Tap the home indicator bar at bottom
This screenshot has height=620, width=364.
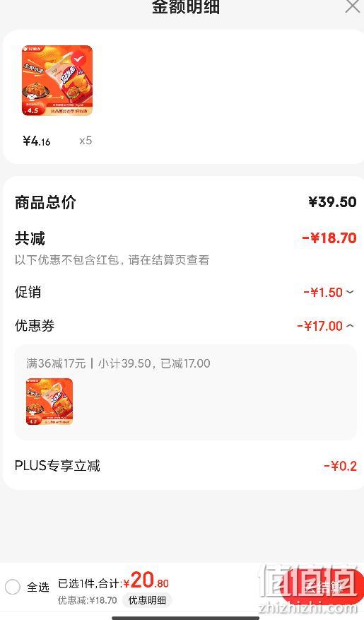[186, 618]
